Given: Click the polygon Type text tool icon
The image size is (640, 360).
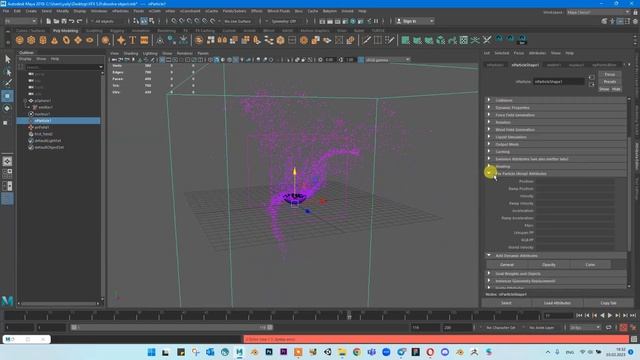Looking at the screenshot, I should click(x=133, y=40).
